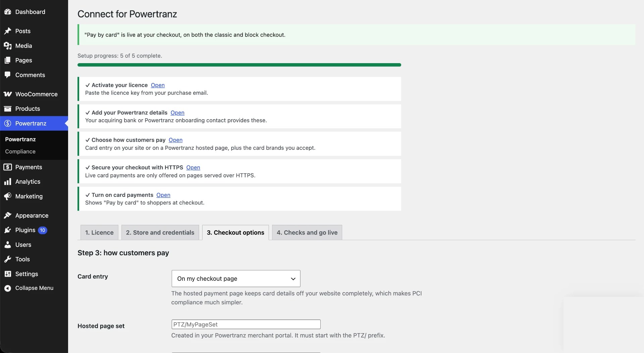Open the Media menu item
This screenshot has height=353, width=644.
34,46
